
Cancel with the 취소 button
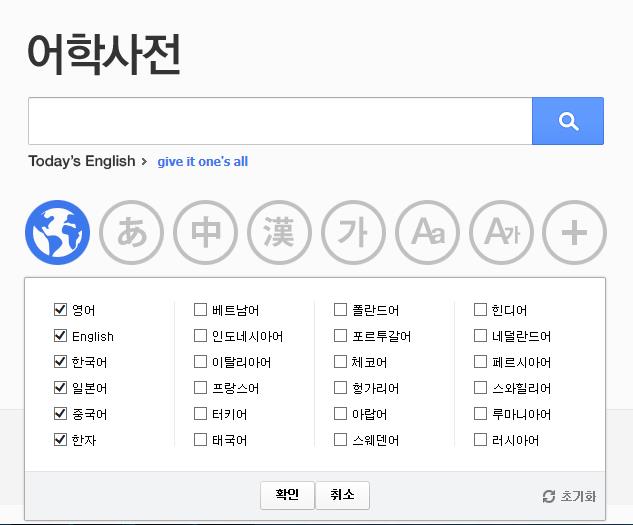(342, 495)
